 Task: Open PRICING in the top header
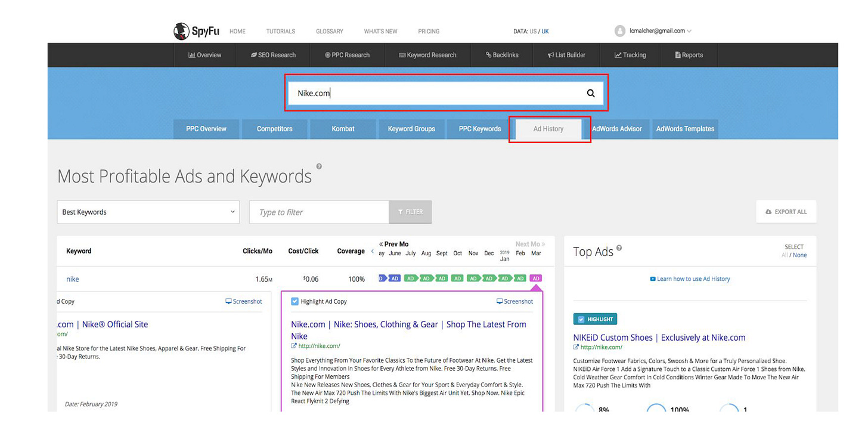(x=429, y=32)
